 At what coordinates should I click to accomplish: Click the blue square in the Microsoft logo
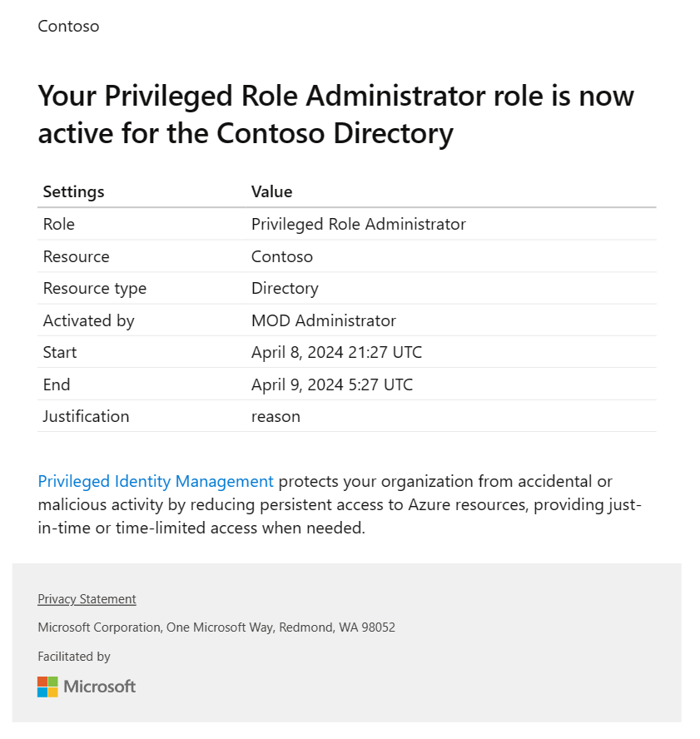click(42, 692)
